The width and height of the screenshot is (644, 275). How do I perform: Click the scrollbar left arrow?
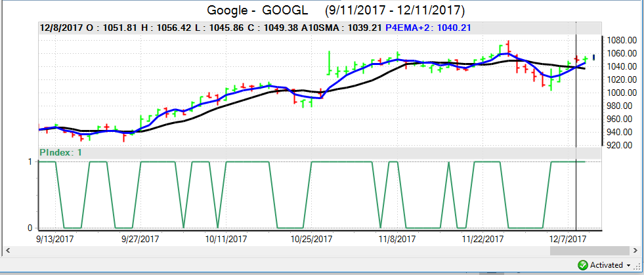(x=7, y=250)
